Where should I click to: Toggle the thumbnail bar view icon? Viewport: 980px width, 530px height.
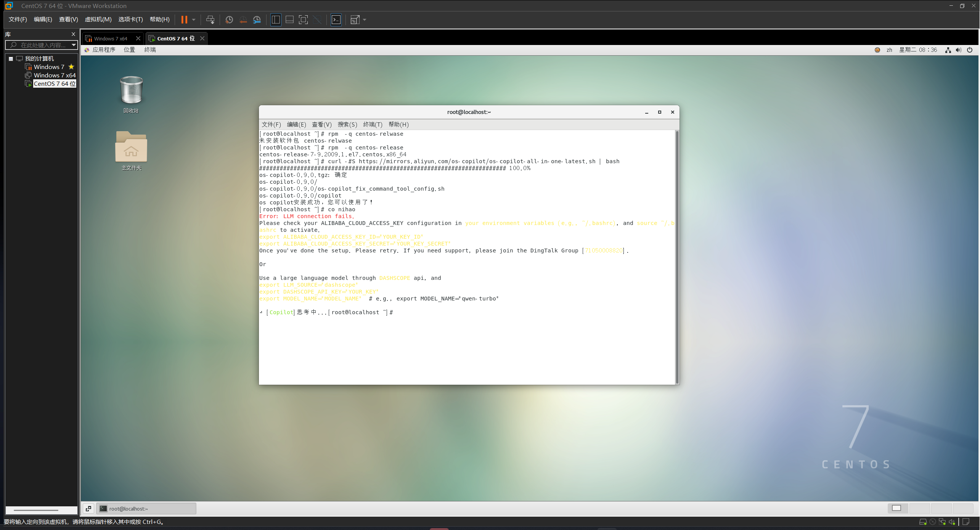click(x=289, y=19)
